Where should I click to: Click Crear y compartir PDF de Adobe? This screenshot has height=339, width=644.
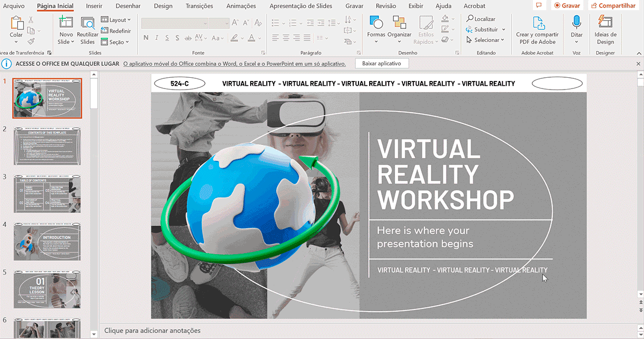[x=538, y=31]
